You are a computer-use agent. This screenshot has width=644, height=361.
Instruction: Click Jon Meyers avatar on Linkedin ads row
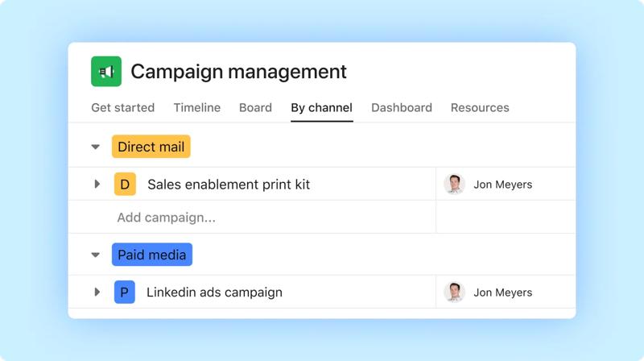coord(455,293)
